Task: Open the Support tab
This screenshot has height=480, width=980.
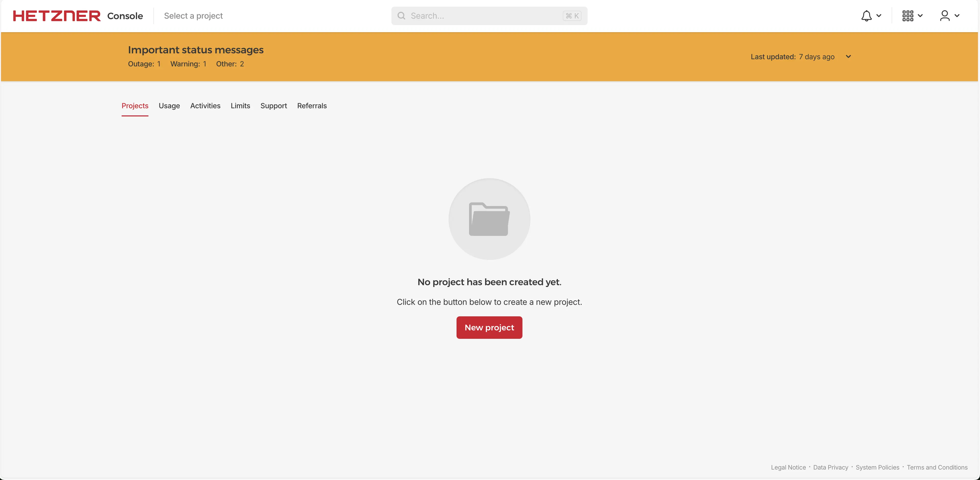Action: [x=274, y=106]
